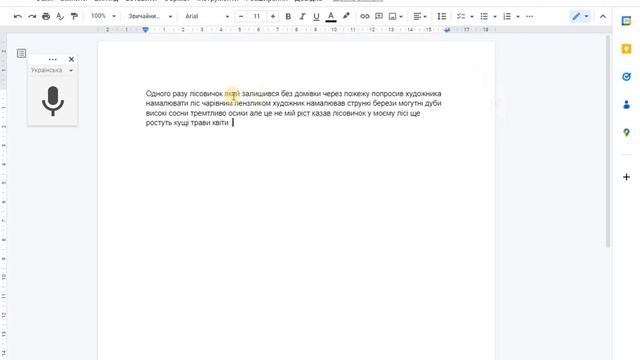This screenshot has width=640, height=360.
Task: Open Google Calendar side panel
Action: [626, 21]
